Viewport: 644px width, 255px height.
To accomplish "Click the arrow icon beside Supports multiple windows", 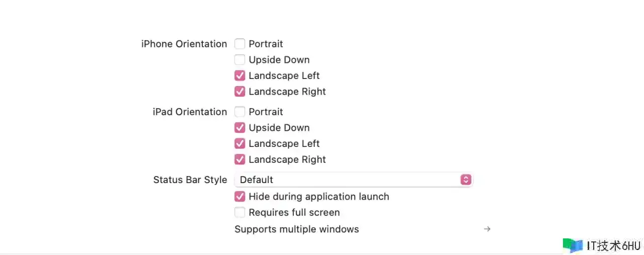I will [x=487, y=229].
